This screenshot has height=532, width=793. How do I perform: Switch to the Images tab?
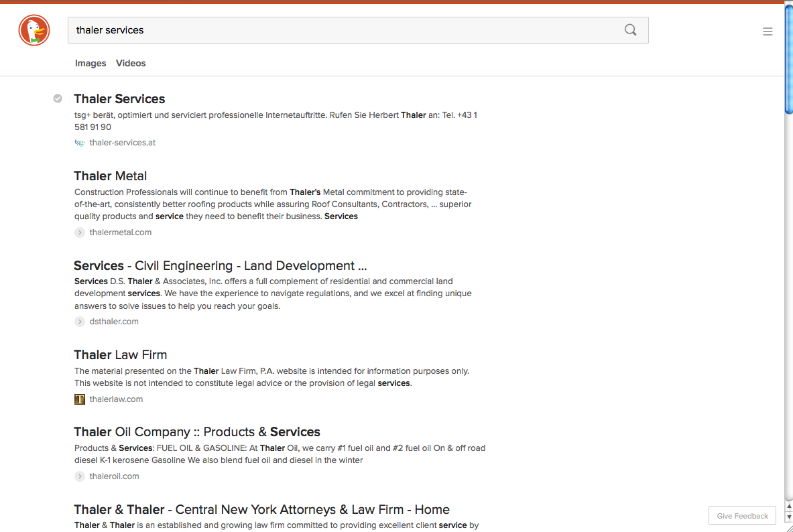(90, 63)
